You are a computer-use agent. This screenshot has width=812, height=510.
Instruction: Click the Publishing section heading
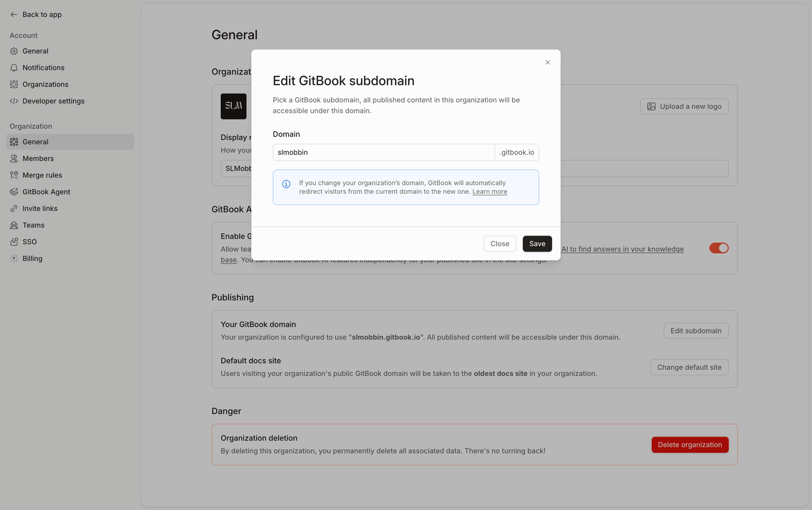[233, 298]
